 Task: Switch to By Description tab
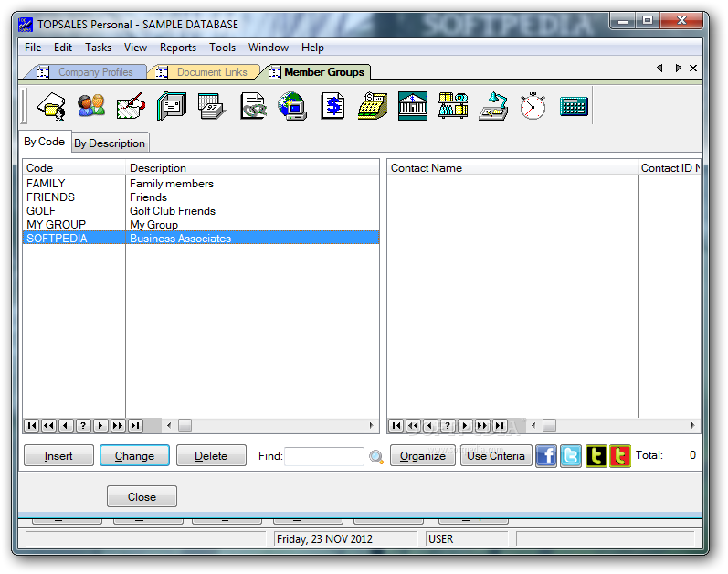pos(110,143)
